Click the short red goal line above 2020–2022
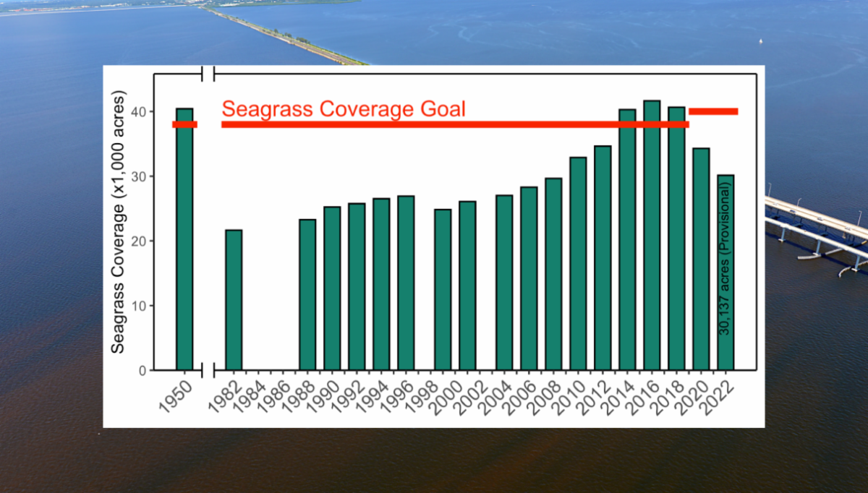Image resolution: width=868 pixels, height=493 pixels. point(713,111)
